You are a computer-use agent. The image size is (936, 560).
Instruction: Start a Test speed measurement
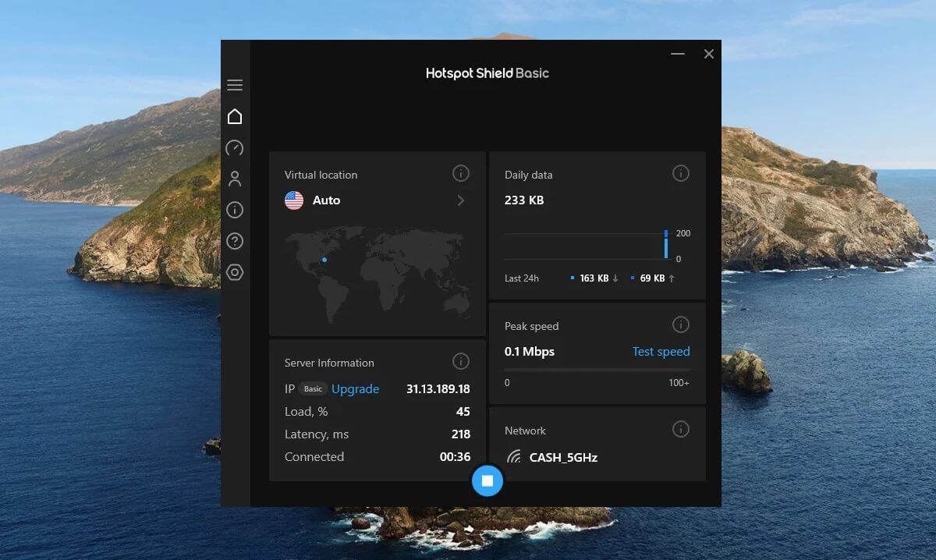click(x=661, y=351)
